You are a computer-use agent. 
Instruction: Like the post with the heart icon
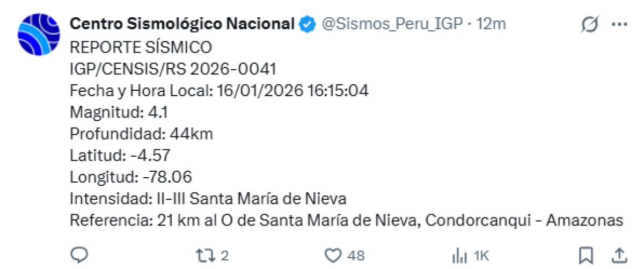(x=334, y=255)
